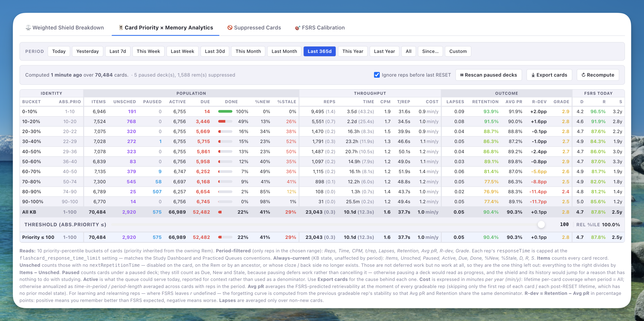Toggle Ignore reps before last RESET checkbox
644x321 pixels.
click(377, 75)
